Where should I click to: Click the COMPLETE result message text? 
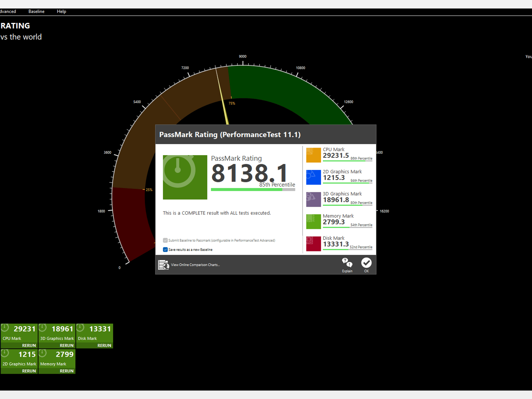(x=217, y=213)
